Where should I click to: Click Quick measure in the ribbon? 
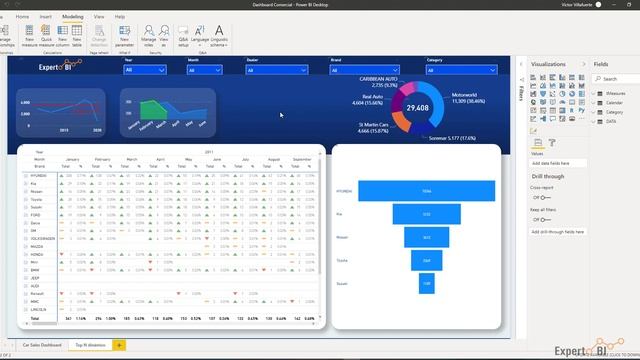(46, 36)
